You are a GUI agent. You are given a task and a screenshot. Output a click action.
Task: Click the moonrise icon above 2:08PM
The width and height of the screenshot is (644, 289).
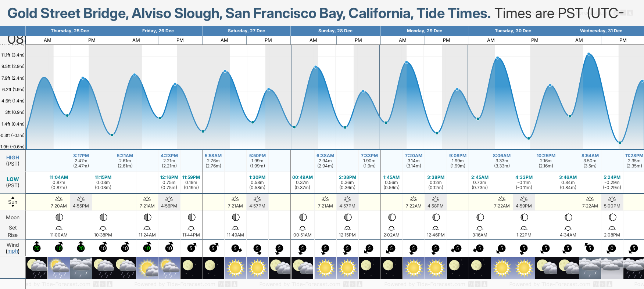[612, 228]
